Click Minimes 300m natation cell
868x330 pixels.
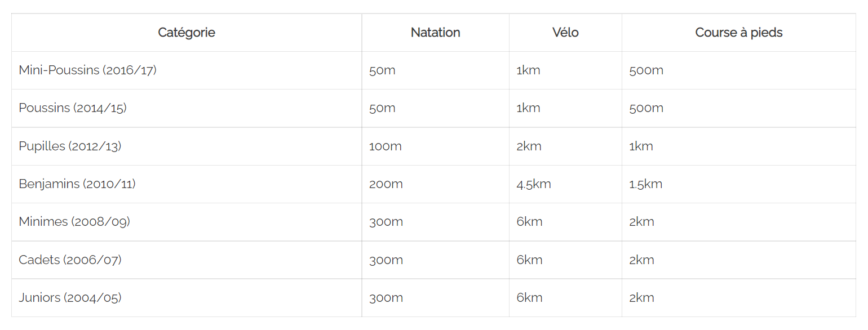pos(386,222)
